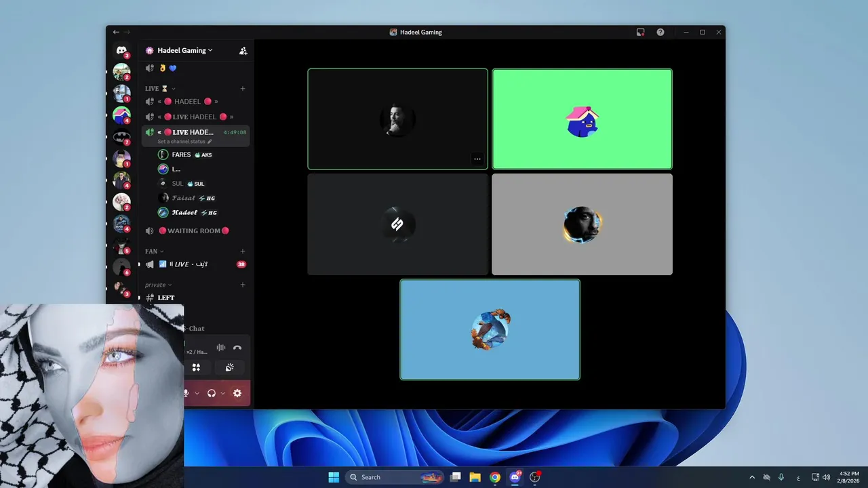Show hidden system tray icons
The height and width of the screenshot is (488, 868).
(x=752, y=477)
